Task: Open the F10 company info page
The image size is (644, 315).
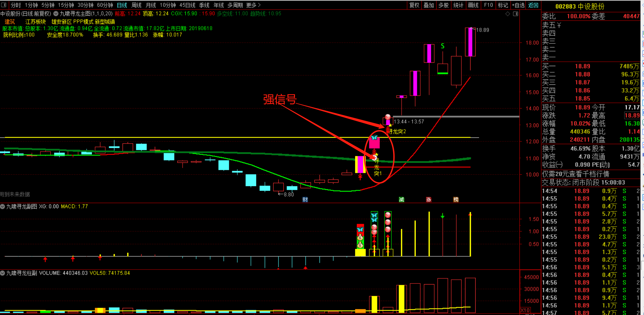Action: [x=488, y=5]
